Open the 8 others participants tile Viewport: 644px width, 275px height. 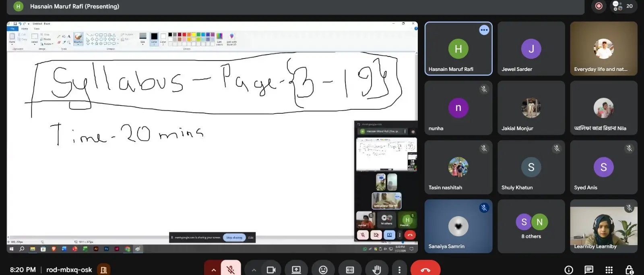531,226
